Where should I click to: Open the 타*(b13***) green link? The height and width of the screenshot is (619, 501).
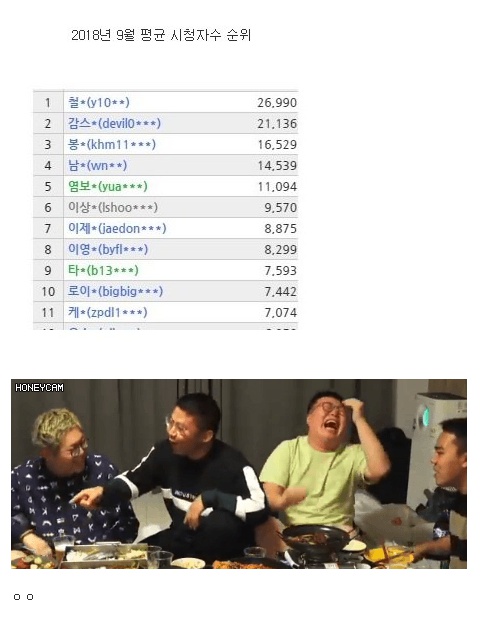click(103, 270)
